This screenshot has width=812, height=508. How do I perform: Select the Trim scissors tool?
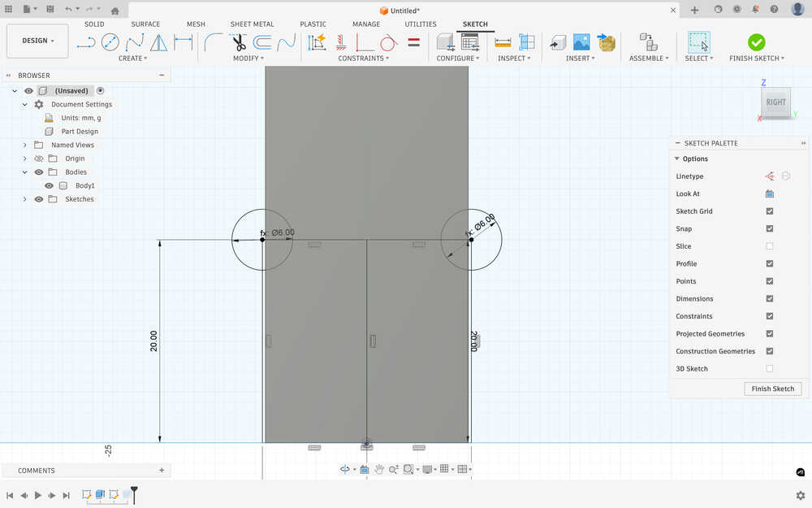click(239, 42)
